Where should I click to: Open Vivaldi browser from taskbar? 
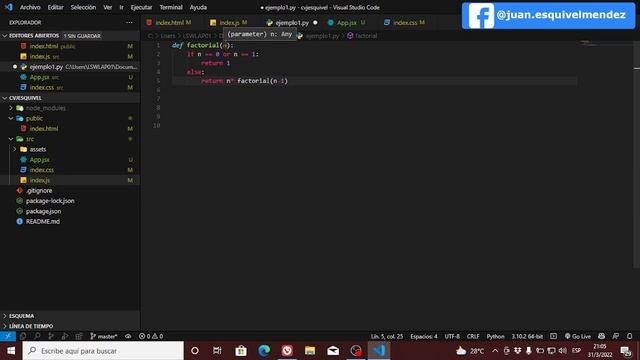[x=287, y=351]
